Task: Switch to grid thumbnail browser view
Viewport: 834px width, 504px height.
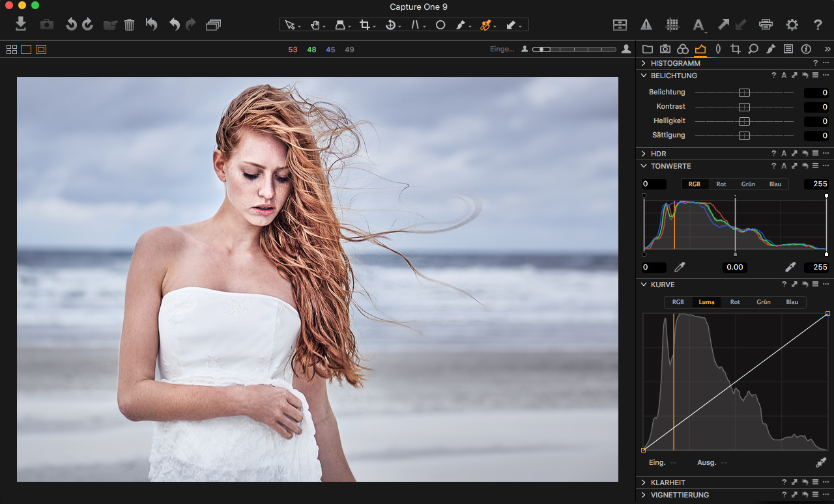Action: 12,49
